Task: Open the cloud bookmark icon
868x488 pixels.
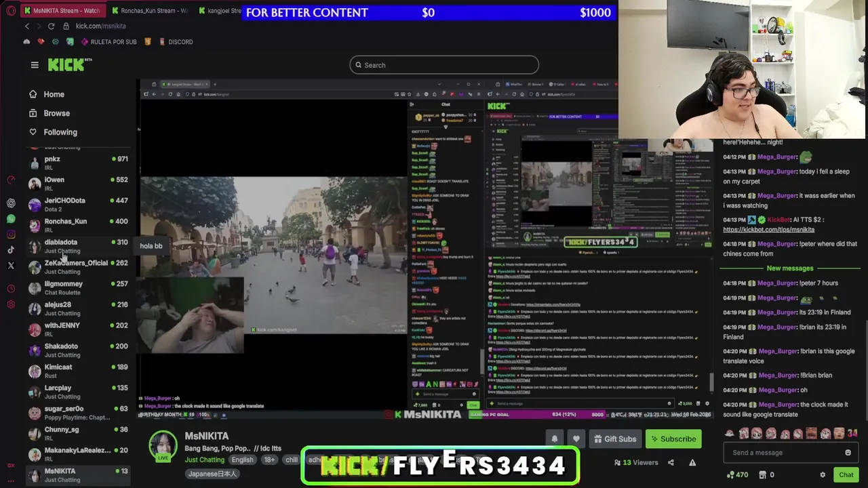Action: (x=26, y=41)
